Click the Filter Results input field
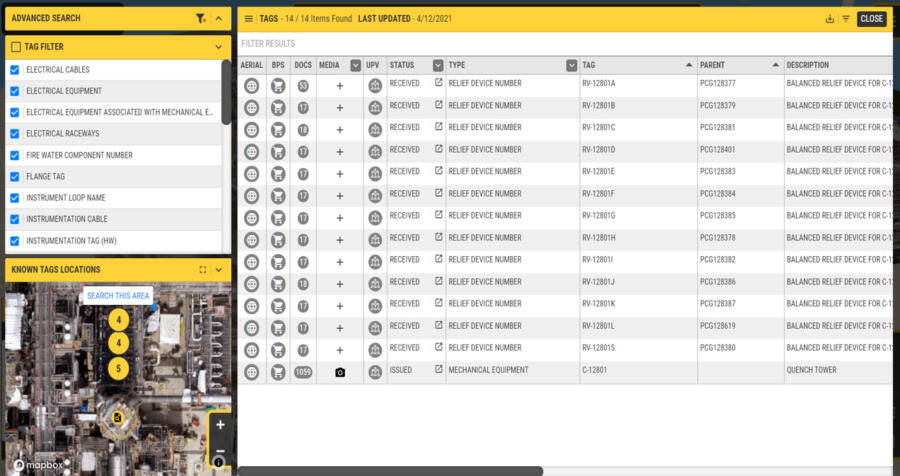900x476 pixels. click(560, 44)
